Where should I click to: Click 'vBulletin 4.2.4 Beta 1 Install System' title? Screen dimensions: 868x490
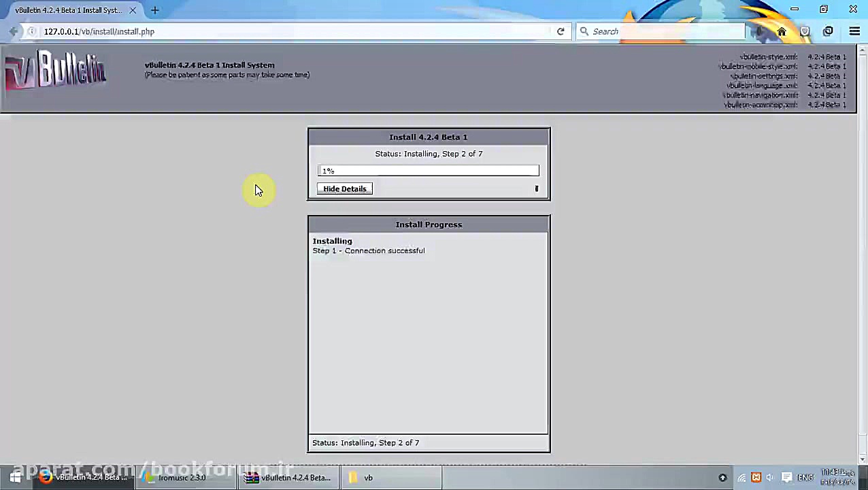(210, 65)
